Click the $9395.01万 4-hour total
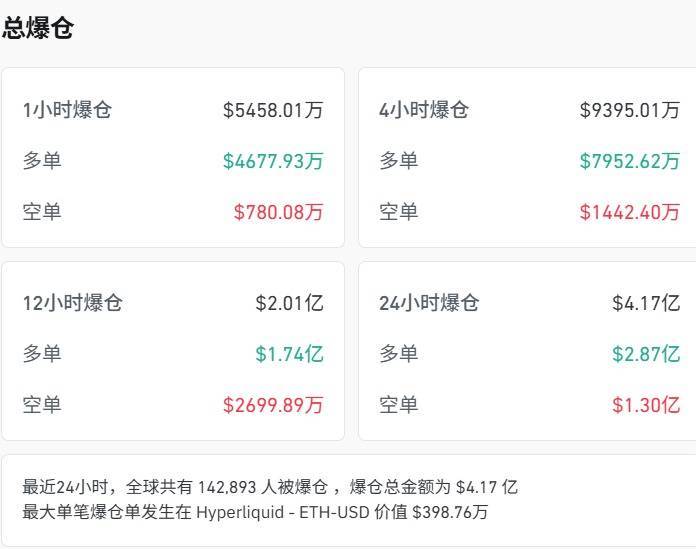The width and height of the screenshot is (696, 549). tap(629, 110)
